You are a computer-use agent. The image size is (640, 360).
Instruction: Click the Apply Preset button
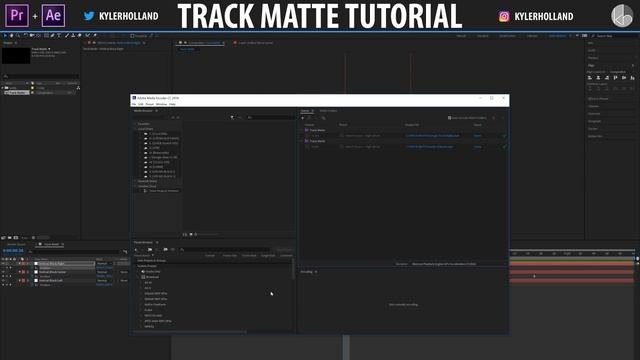[283, 249]
